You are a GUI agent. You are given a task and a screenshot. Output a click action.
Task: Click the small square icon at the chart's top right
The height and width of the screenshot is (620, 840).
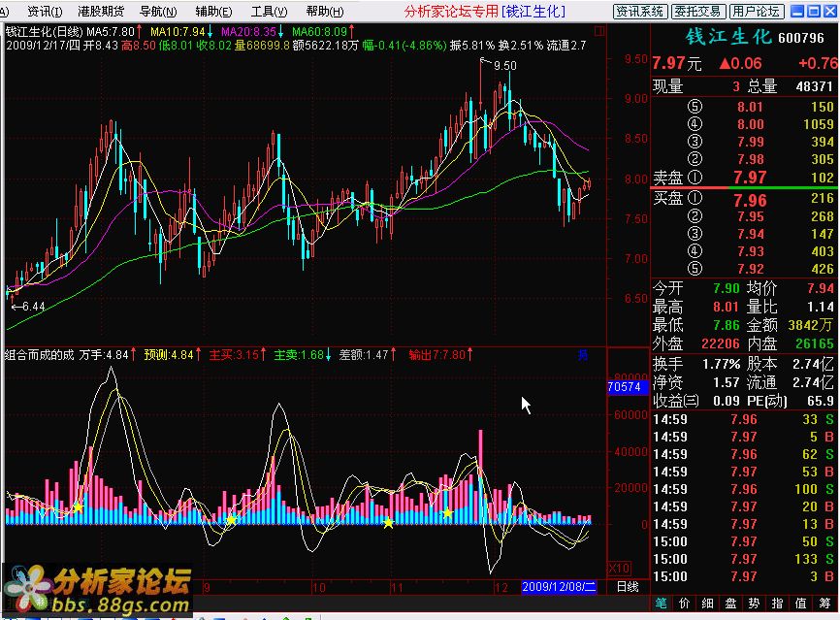pyautogui.click(x=599, y=32)
